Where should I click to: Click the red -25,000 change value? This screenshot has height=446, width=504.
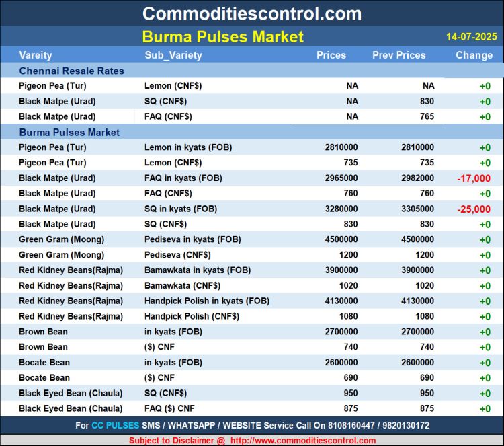(474, 209)
